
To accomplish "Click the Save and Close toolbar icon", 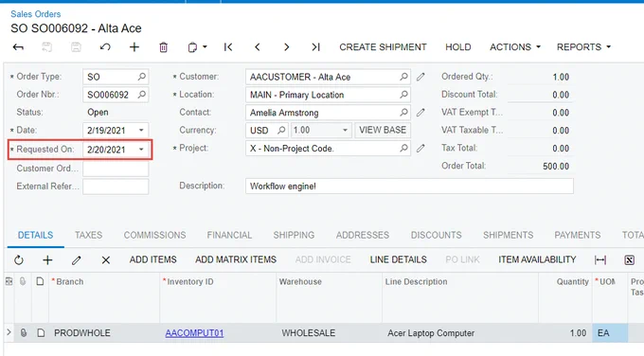I will (x=46, y=47).
